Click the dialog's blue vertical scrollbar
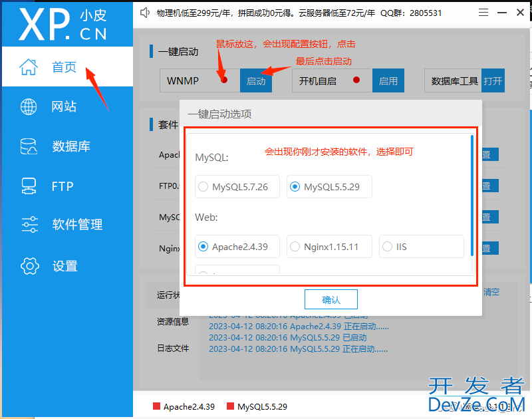This screenshot has height=419, width=532. point(471,196)
